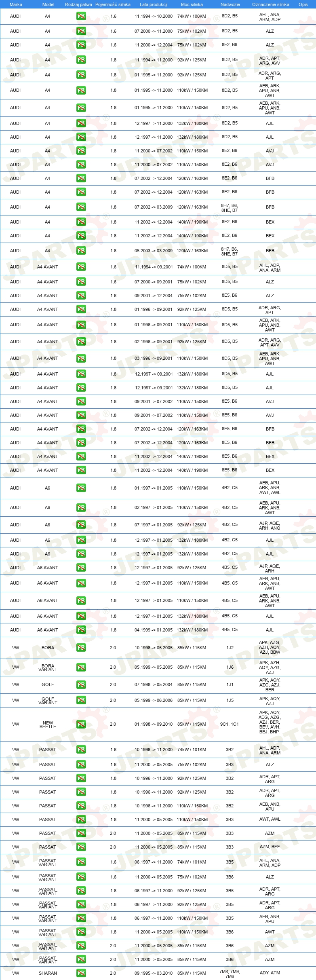The image size is (316, 980).
Task: Click fuel icon for A4 AVANT 07.2000 -> 09.2001 row
Action: point(81,282)
